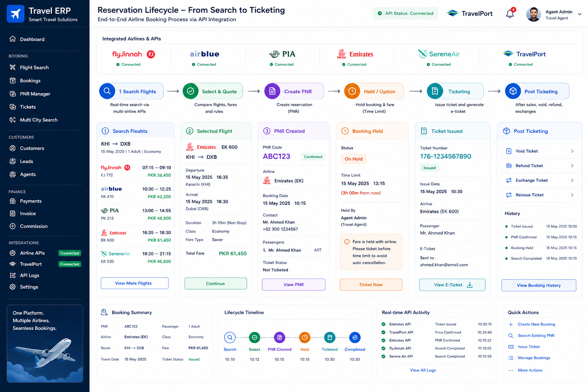Click the View PNR button

(294, 284)
